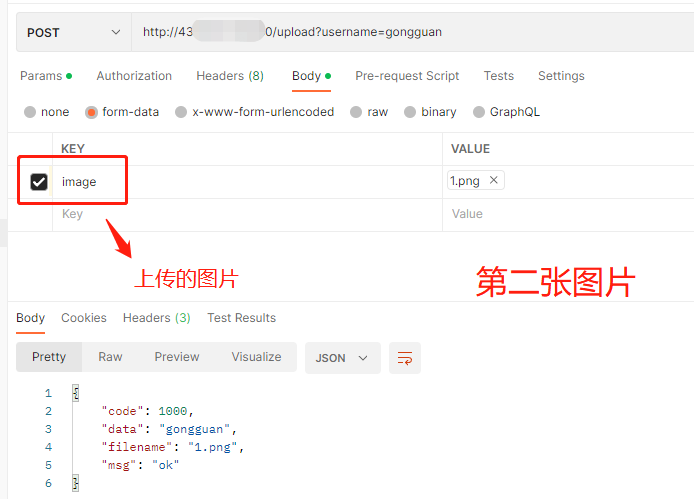This screenshot has width=694, height=499.
Task: Open the POST method dropdown
Action: (73, 32)
